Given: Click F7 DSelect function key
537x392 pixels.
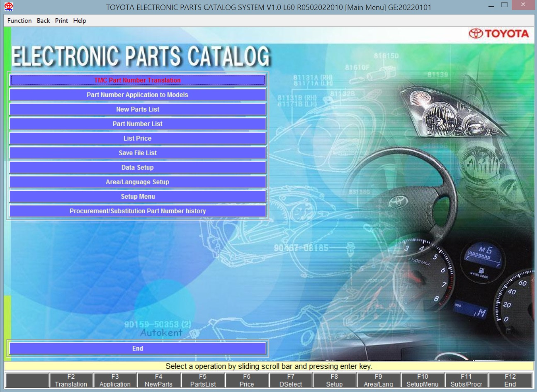Looking at the screenshot, I should click(291, 380).
